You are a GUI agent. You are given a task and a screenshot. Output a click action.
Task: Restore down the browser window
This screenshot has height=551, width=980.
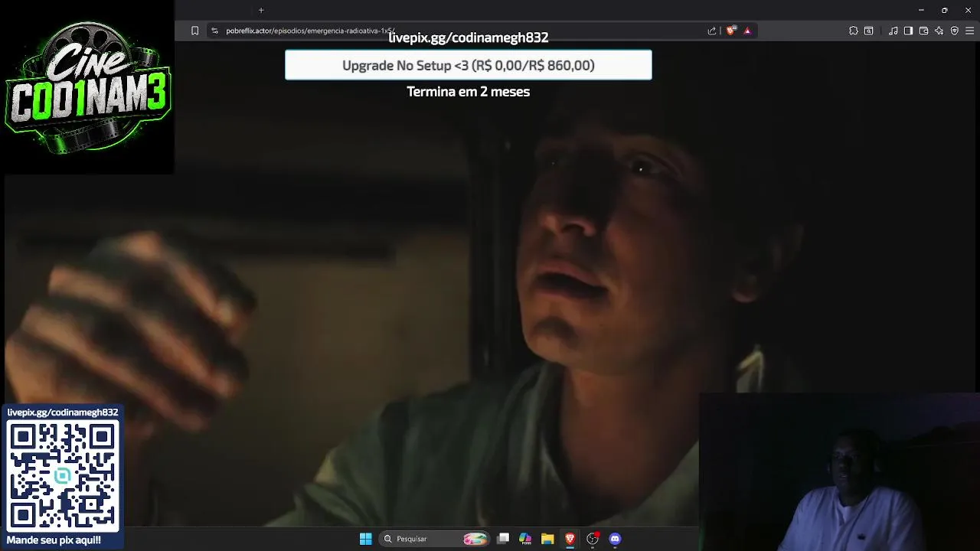945,10
